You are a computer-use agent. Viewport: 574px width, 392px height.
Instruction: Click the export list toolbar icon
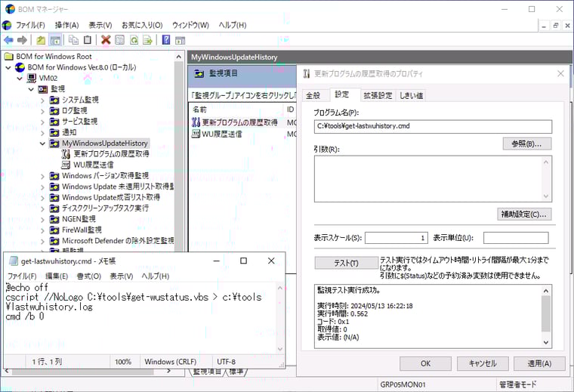tap(147, 40)
